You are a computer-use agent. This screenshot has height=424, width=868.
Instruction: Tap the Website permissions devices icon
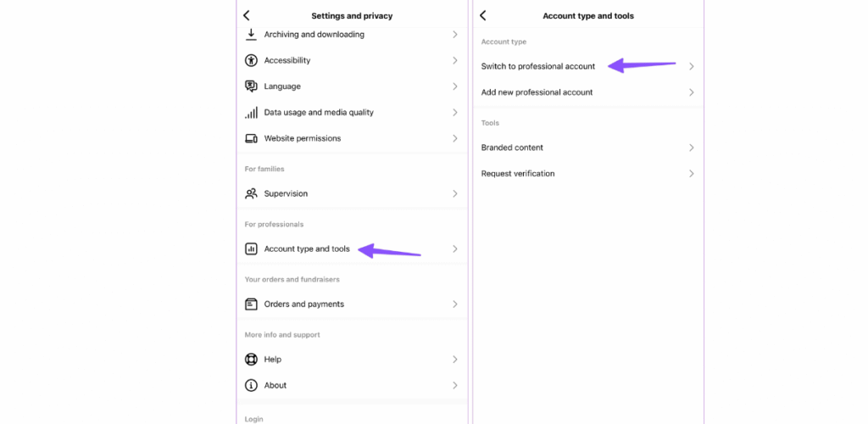[x=251, y=138]
